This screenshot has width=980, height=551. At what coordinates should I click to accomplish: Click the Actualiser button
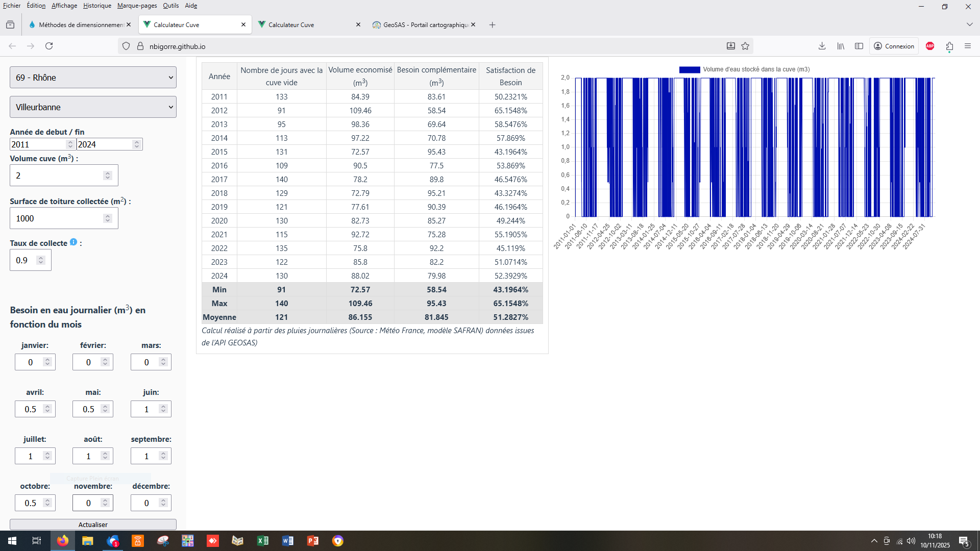(x=93, y=524)
